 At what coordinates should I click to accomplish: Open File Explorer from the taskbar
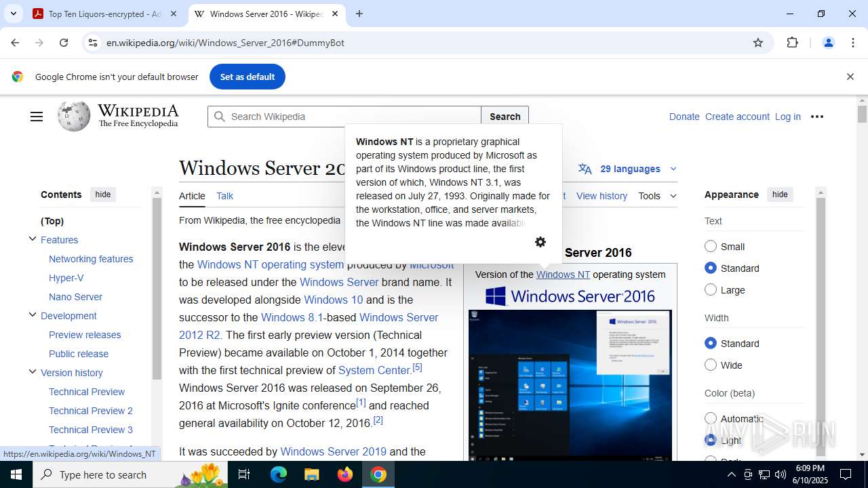point(311,474)
